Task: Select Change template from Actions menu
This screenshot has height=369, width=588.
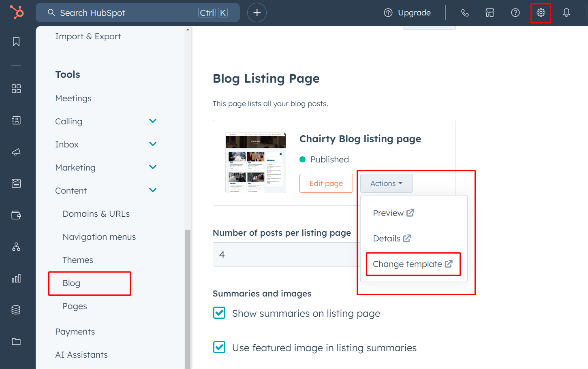Action: tap(413, 264)
